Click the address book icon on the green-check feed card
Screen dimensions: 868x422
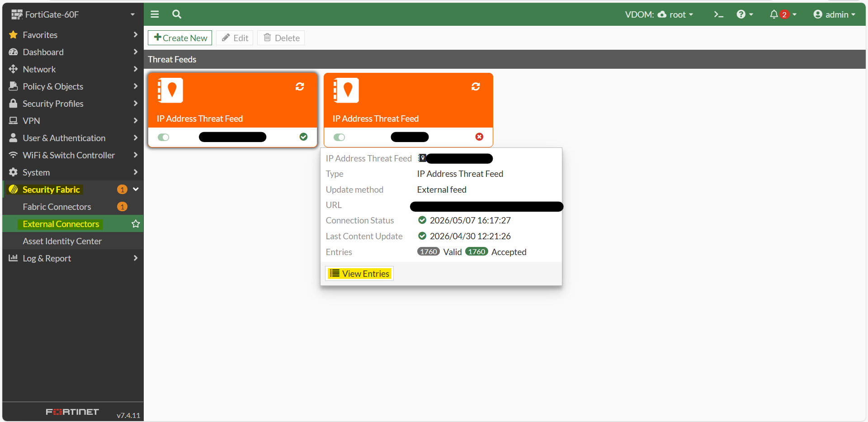click(170, 90)
